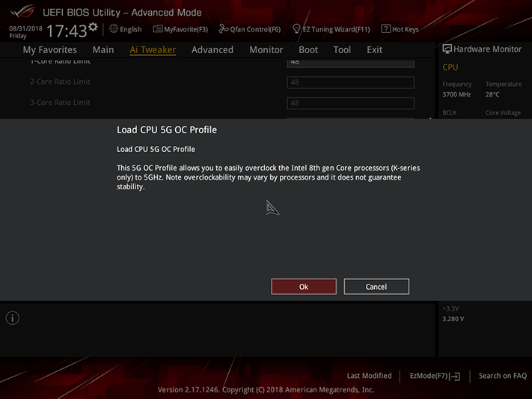Click the EzMode exit arrow icon
The width and height of the screenshot is (532, 399).
pos(456,377)
